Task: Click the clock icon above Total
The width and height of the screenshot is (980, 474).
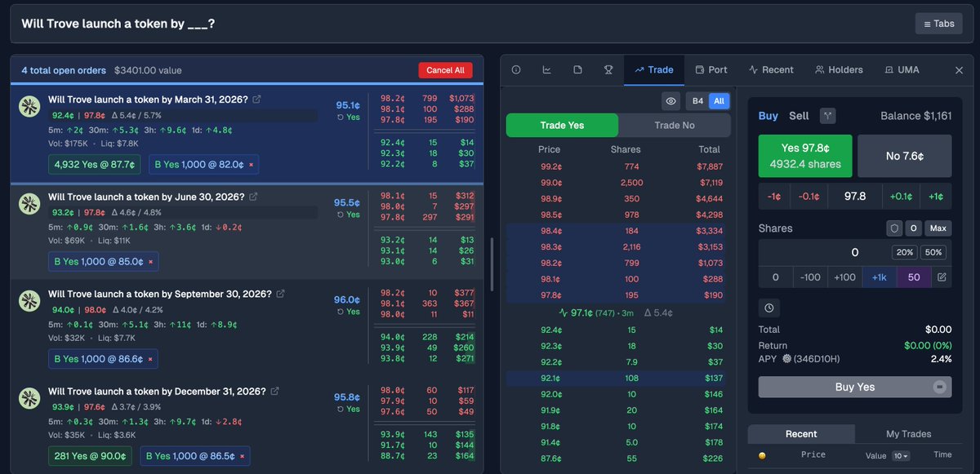Action: [769, 308]
